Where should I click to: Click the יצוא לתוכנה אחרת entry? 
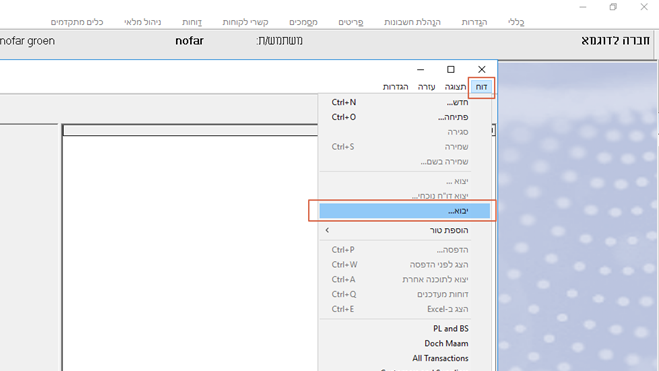[x=405, y=279]
